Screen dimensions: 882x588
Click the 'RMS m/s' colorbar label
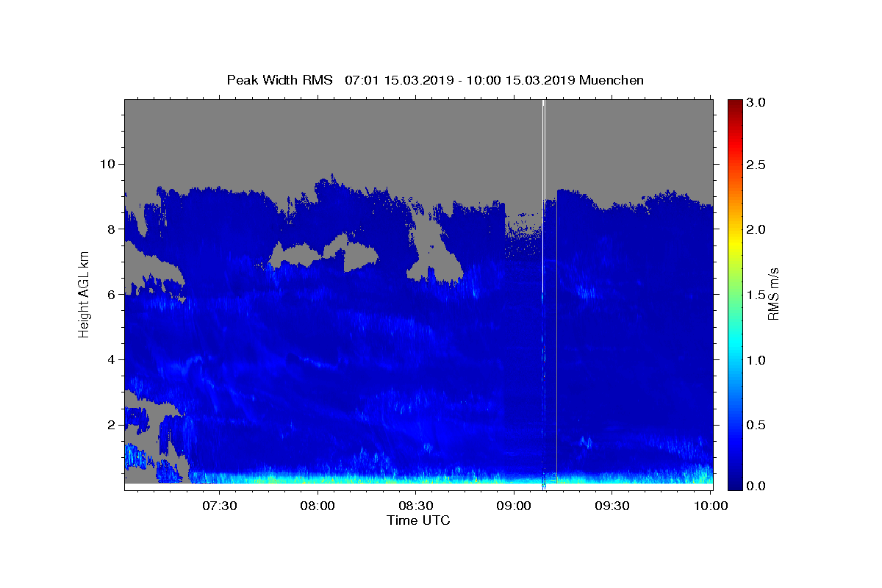772,293
